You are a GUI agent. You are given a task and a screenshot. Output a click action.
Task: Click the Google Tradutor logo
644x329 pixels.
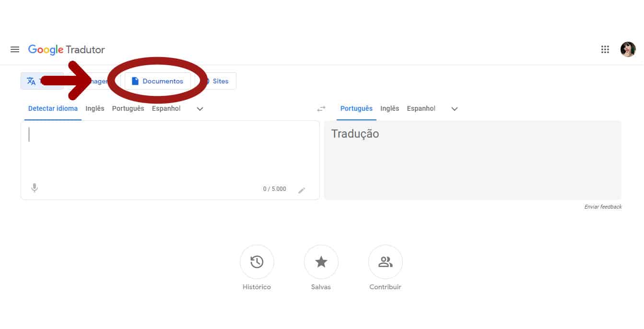[x=66, y=49]
